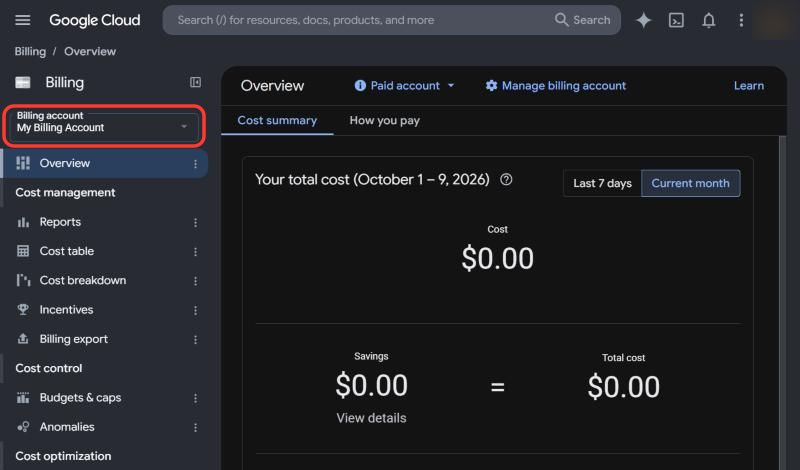Click the Billing export upload icon

(x=23, y=339)
